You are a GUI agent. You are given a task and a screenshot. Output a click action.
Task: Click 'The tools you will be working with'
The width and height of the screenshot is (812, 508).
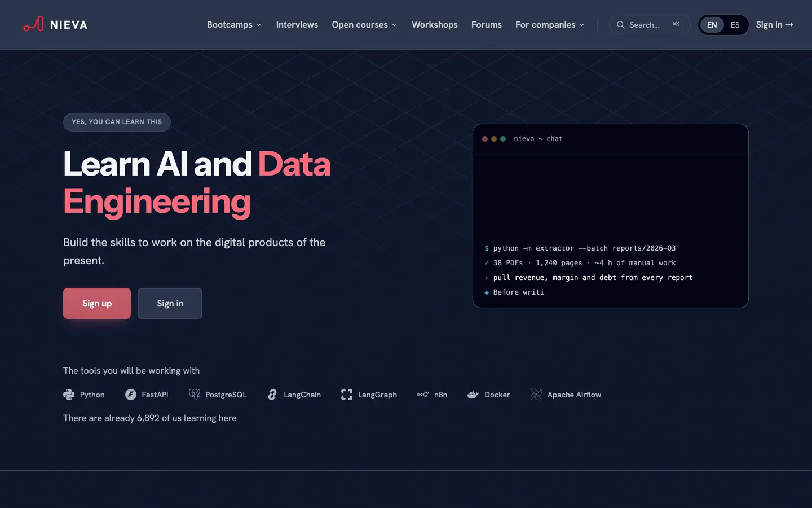click(131, 371)
